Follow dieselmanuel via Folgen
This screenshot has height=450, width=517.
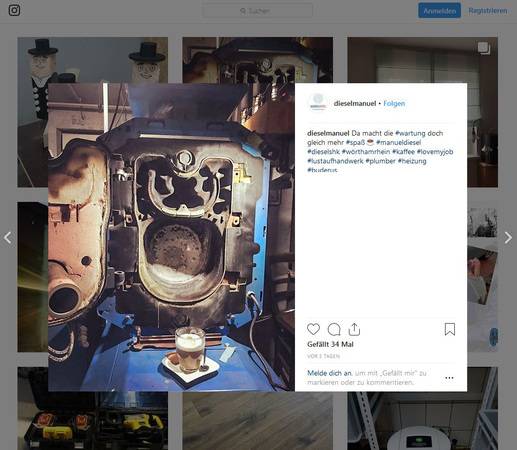coord(394,103)
